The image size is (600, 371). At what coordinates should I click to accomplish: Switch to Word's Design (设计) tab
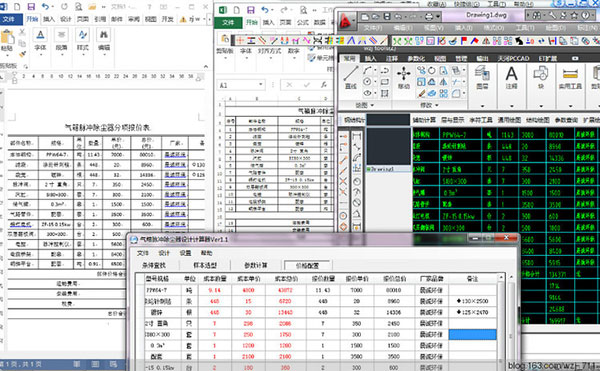click(x=66, y=19)
